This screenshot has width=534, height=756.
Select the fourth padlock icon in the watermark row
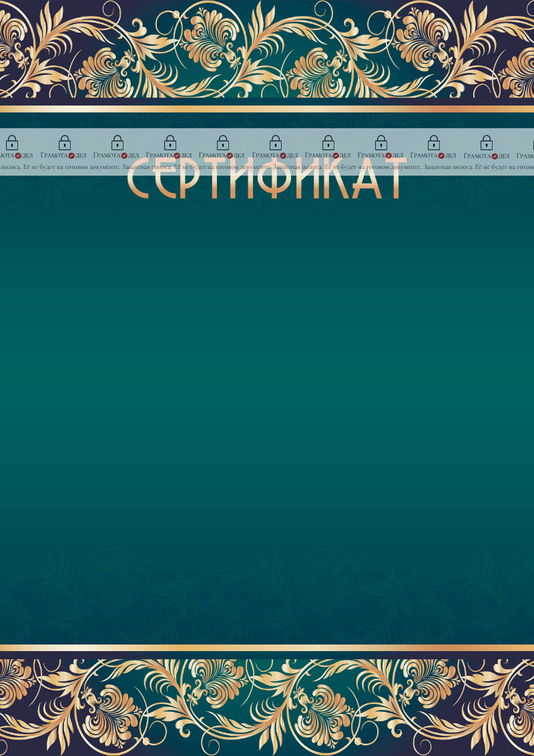point(170,142)
